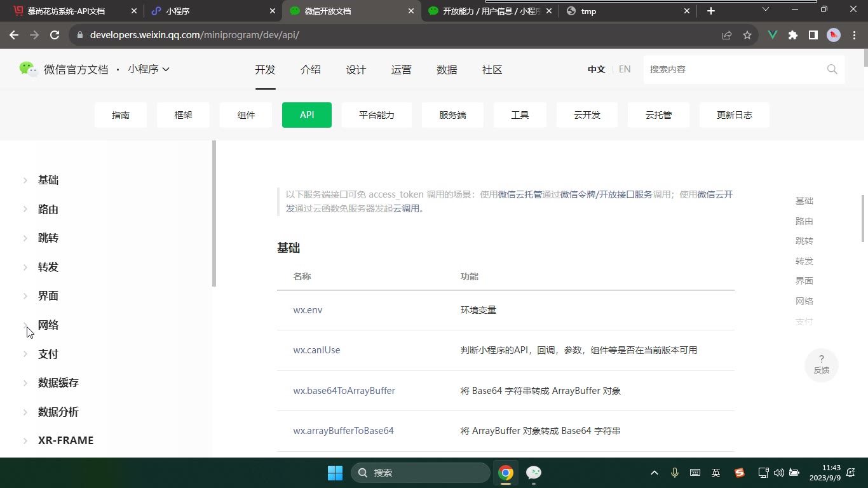This screenshot has width=868, height=488.
Task: Open the 小程序 dropdown in header
Action: click(149, 69)
